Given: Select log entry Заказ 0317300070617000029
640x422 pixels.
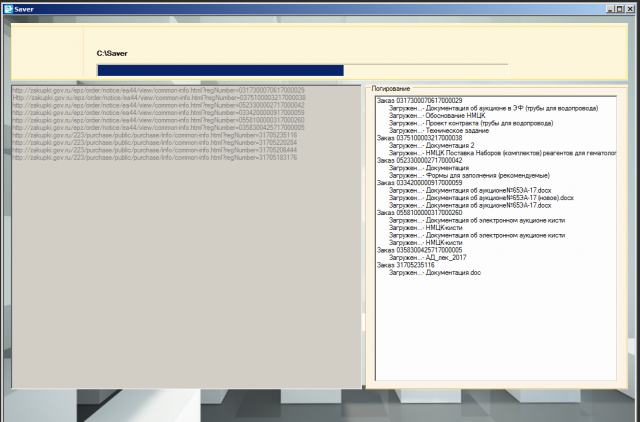Looking at the screenshot, I should 420,100.
